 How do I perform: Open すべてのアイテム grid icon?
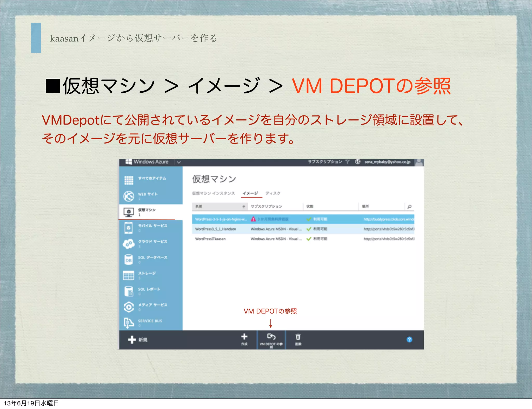pyautogui.click(x=129, y=180)
